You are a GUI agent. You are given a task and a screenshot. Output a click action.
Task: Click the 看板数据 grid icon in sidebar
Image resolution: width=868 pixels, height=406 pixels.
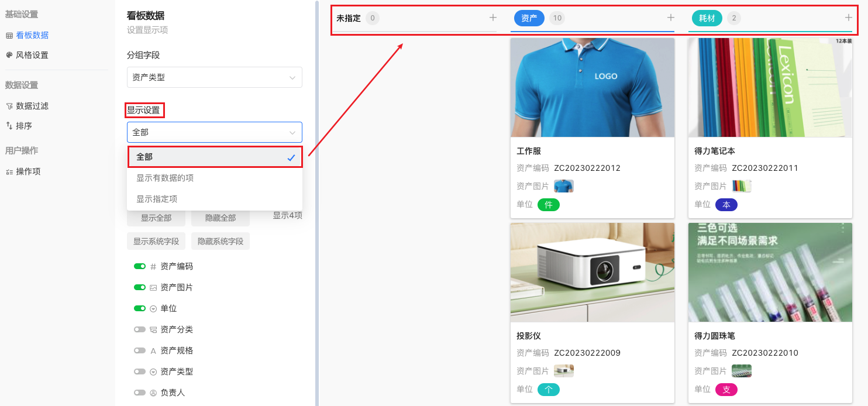pos(9,35)
